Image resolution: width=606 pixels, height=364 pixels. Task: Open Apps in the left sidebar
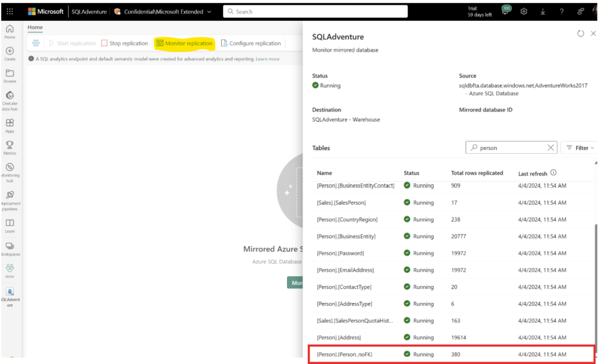(x=9, y=125)
